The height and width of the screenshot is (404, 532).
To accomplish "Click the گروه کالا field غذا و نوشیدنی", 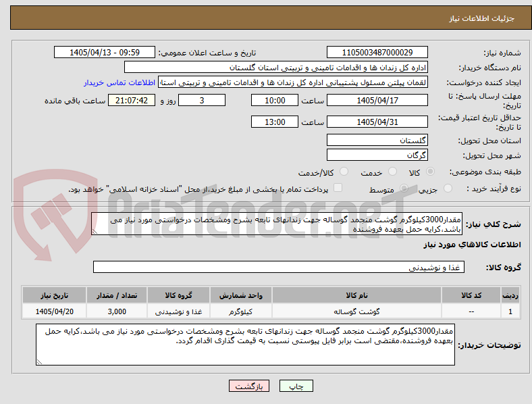I will click(279, 267).
